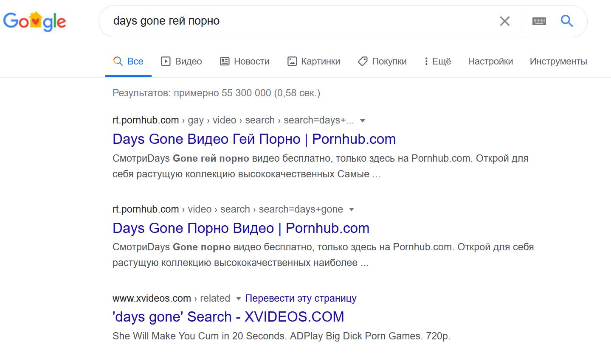Click the Перевести эту страницу link
This screenshot has width=611, height=364.
pyautogui.click(x=301, y=298)
